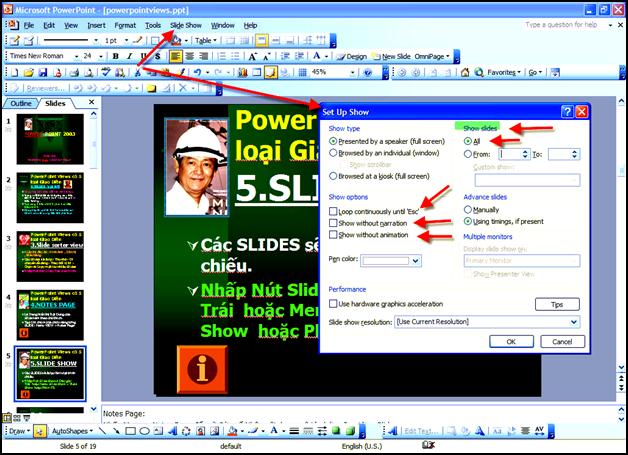Viewport: 628px width, 455px height.
Task: Save the presentation with floppy icon
Action: coord(42,72)
